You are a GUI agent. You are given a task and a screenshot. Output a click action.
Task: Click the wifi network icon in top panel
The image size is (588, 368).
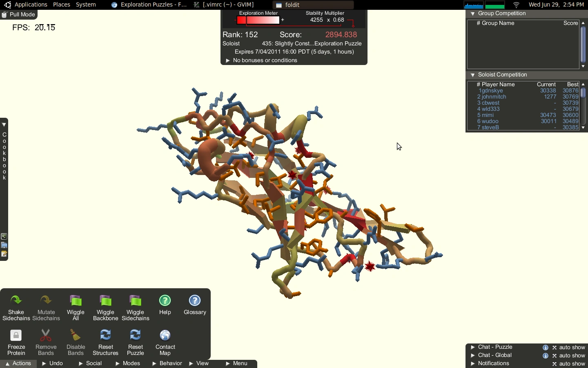click(517, 5)
